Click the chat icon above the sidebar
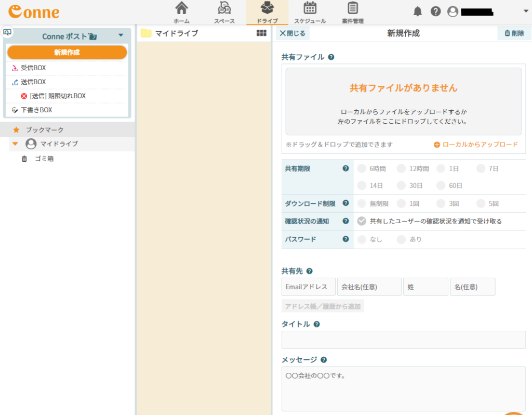Screen dimensions: 532x415 point(7,32)
